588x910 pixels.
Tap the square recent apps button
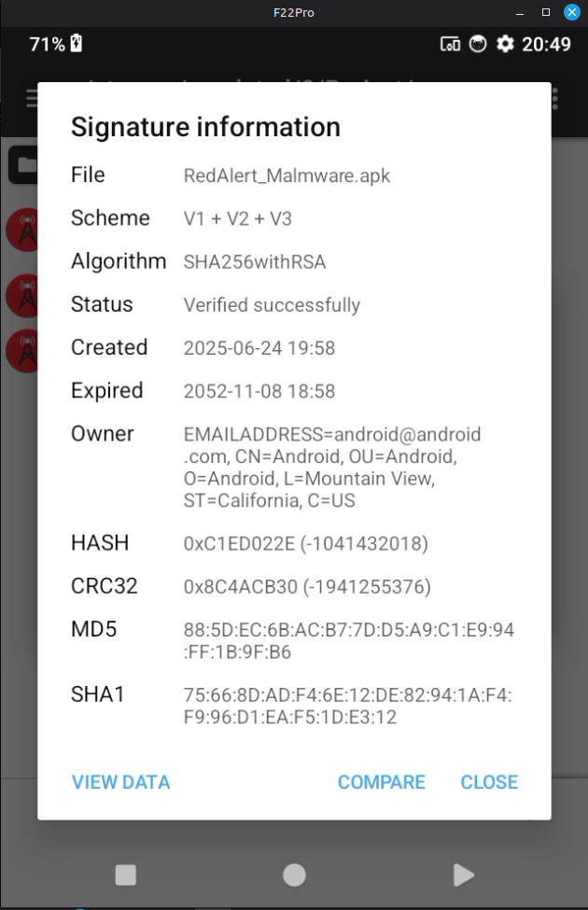pyautogui.click(x=125, y=875)
